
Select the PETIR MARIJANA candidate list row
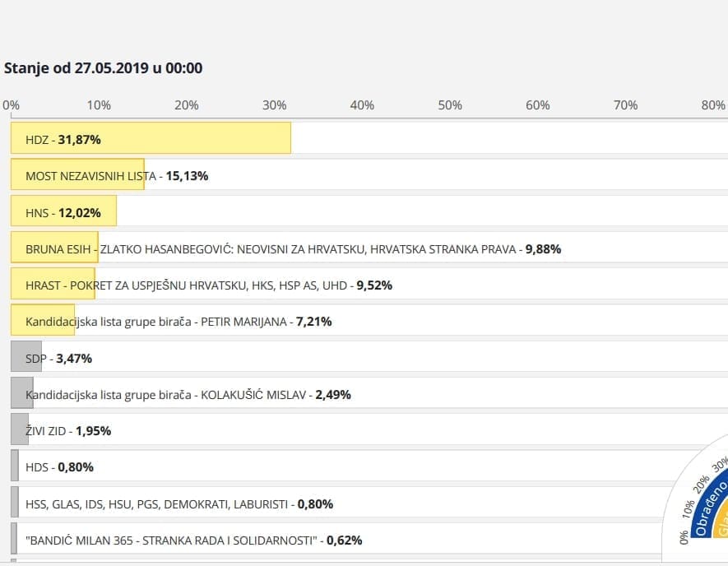tap(179, 321)
